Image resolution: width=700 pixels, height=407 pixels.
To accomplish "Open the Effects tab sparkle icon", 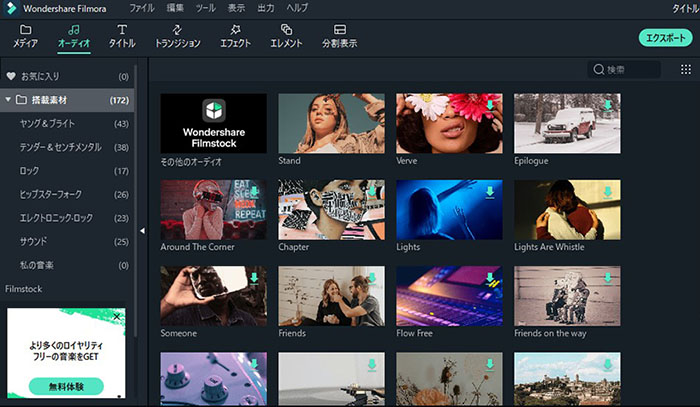I will pos(235,30).
